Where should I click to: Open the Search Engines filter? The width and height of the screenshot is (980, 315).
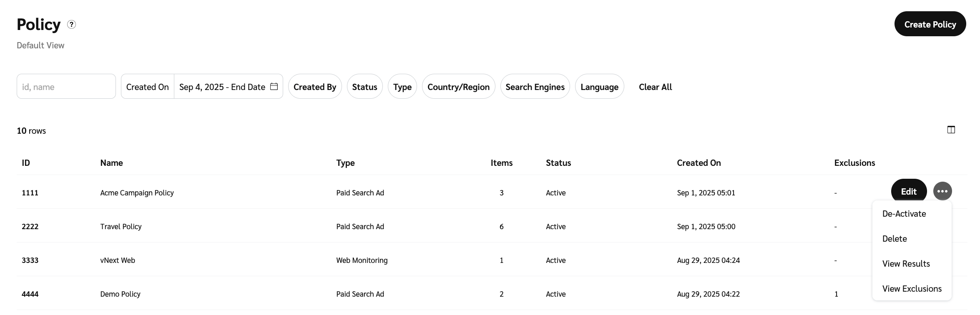point(535,87)
